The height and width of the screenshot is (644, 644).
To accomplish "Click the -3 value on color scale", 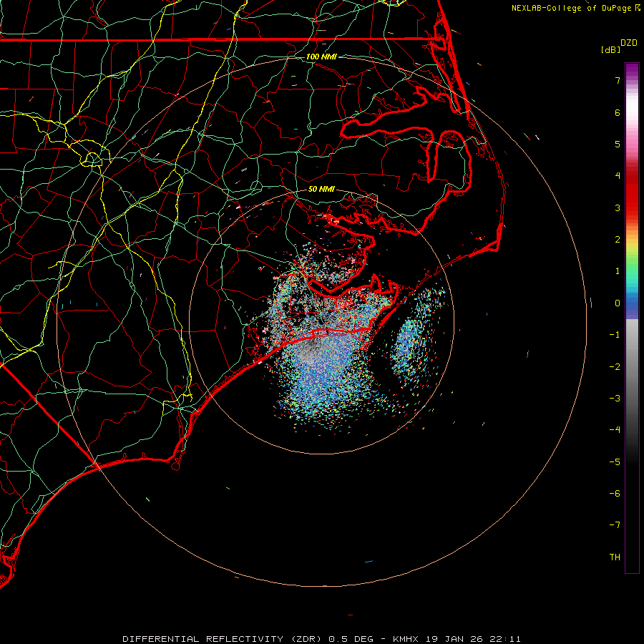I will point(615,399).
